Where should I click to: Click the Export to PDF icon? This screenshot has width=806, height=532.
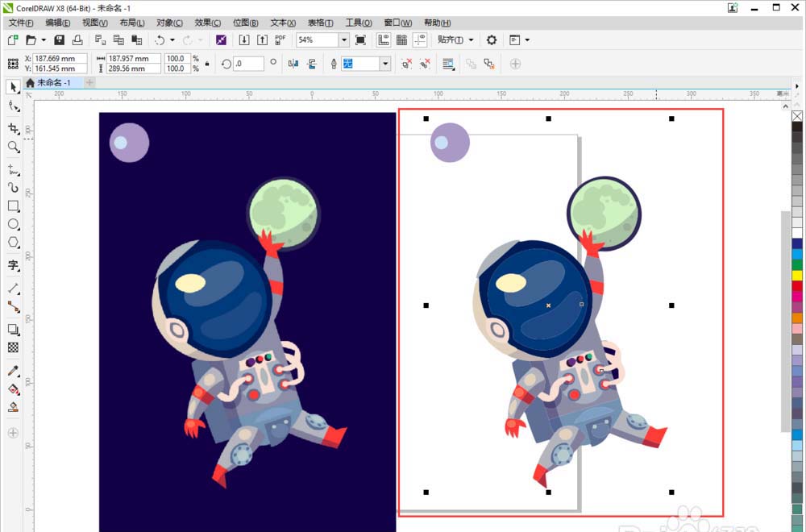280,39
